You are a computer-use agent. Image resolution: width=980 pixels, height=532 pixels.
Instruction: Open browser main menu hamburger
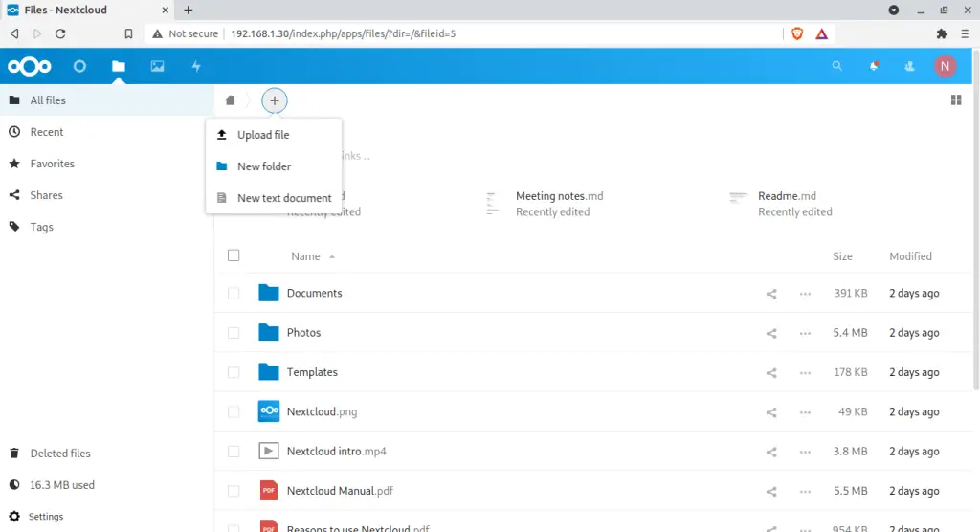coord(965,33)
